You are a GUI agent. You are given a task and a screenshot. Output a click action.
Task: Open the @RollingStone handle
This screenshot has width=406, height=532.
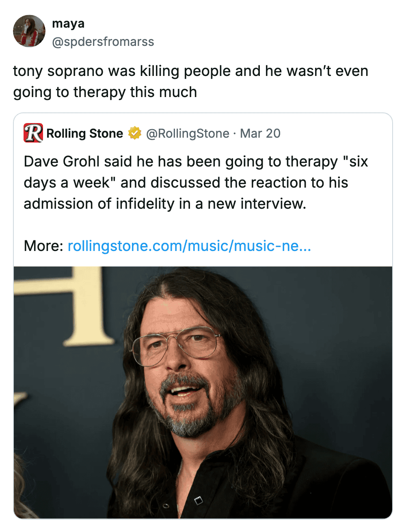188,133
